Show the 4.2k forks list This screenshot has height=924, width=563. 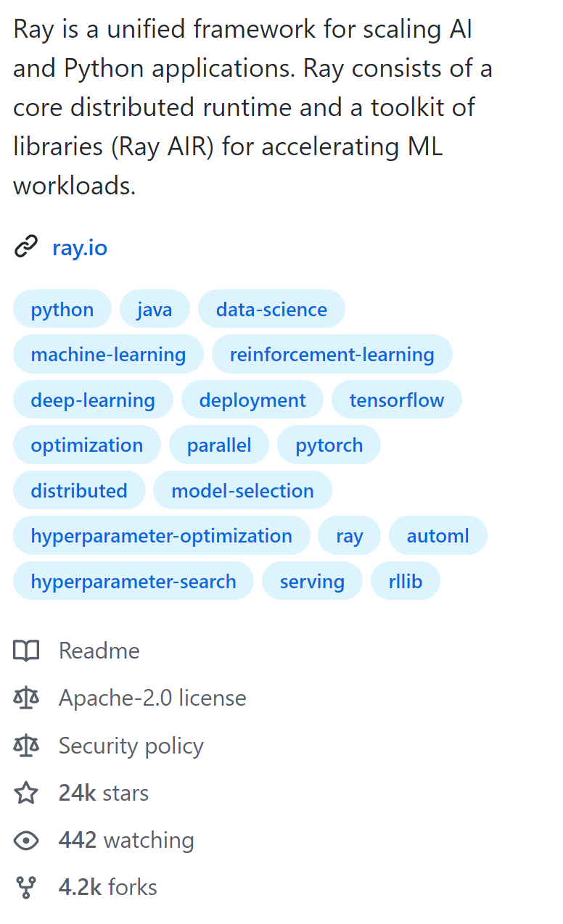(108, 888)
